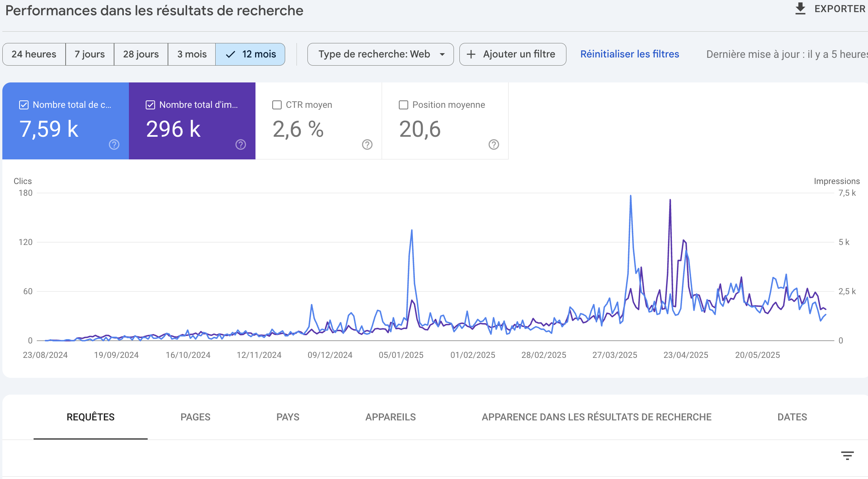
Task: Switch to the REQUÊTES tab
Action: pos(91,417)
